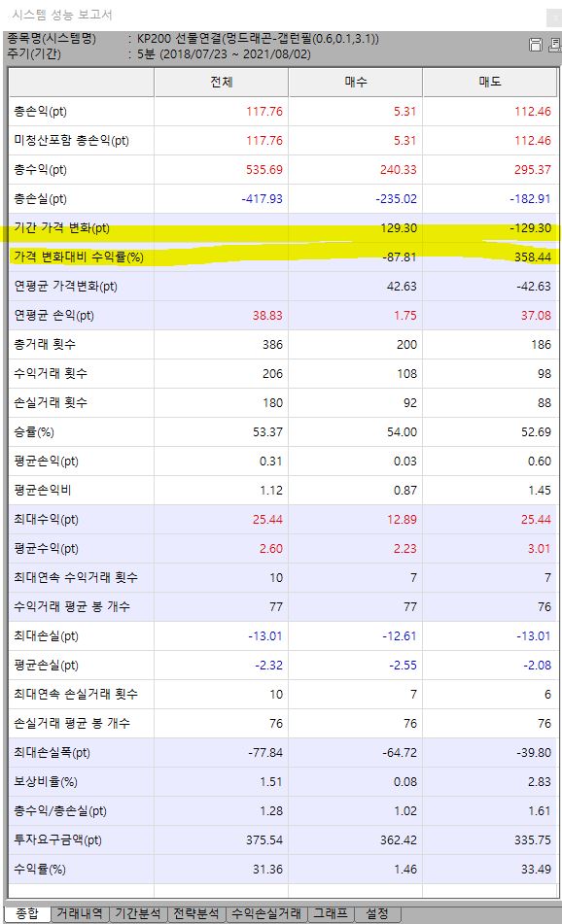Image resolution: width=562 pixels, height=924 pixels.
Task: Click the 375.54 required investment value
Action: (264, 840)
